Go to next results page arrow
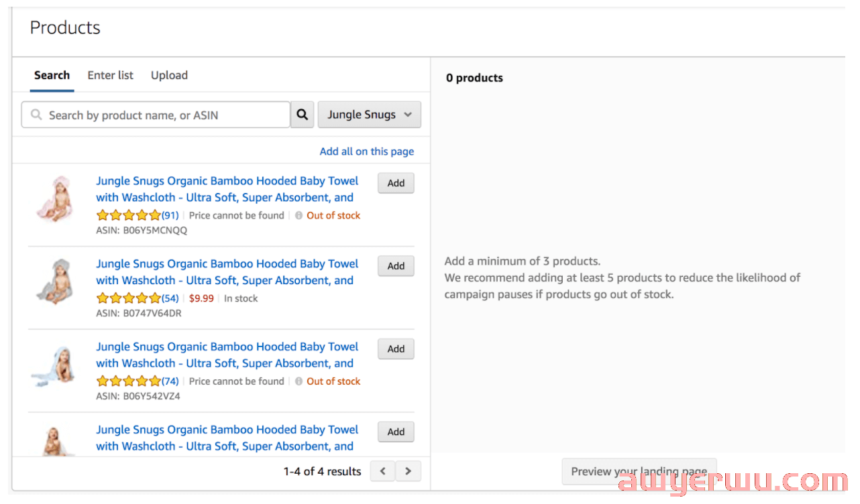Image resolution: width=860 pixels, height=504 pixels. tap(409, 471)
